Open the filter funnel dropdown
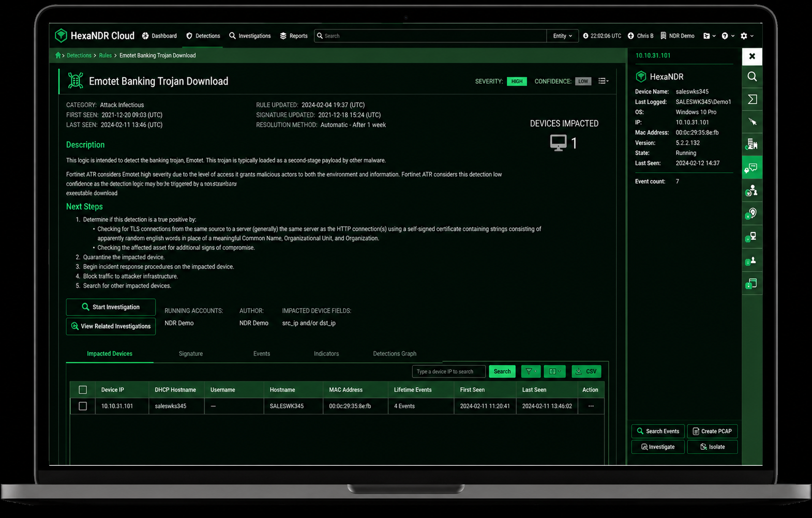Viewport: 812px width, 518px height. coord(531,371)
